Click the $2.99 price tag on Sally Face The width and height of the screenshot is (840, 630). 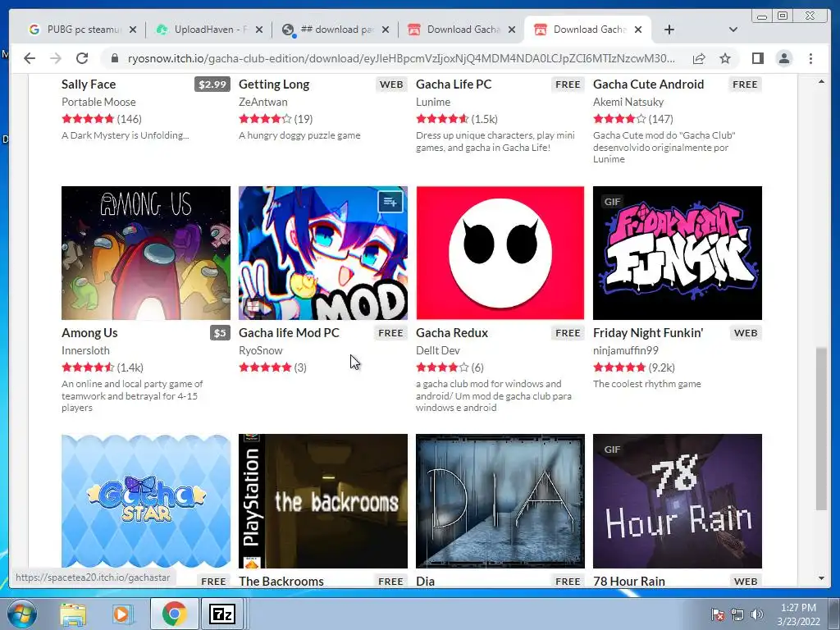click(x=212, y=84)
